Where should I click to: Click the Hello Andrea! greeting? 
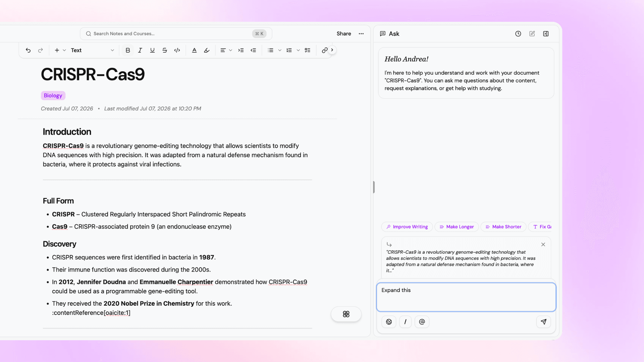coord(406,59)
